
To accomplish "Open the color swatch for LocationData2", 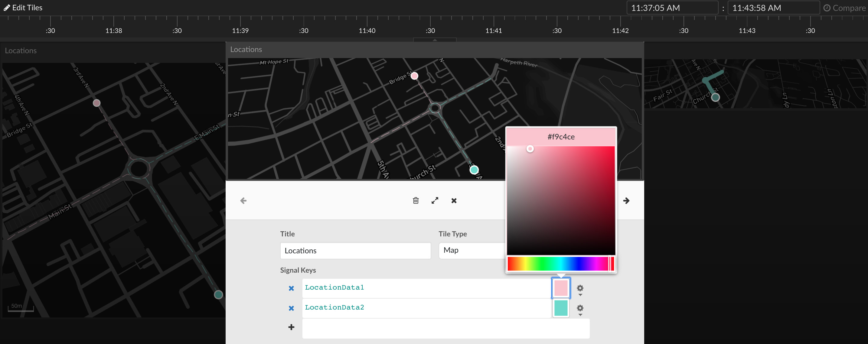I will tap(560, 308).
